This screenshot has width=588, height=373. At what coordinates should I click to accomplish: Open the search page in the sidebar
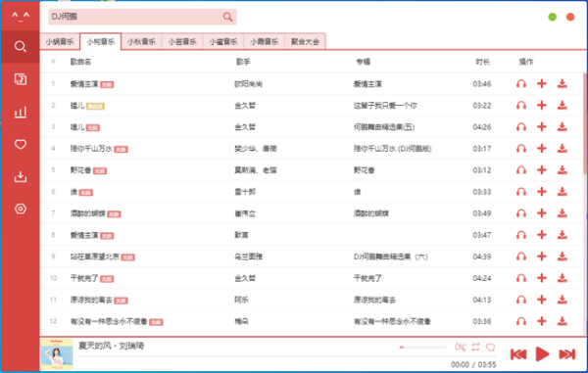pyautogui.click(x=21, y=46)
